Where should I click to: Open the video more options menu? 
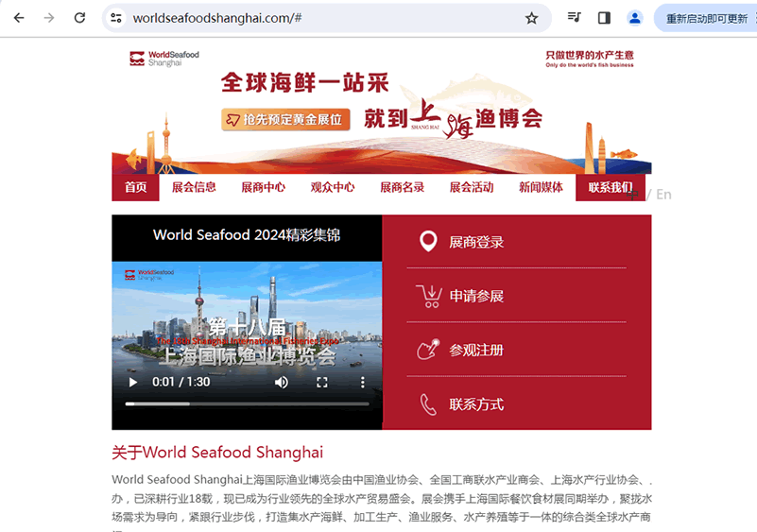click(363, 383)
